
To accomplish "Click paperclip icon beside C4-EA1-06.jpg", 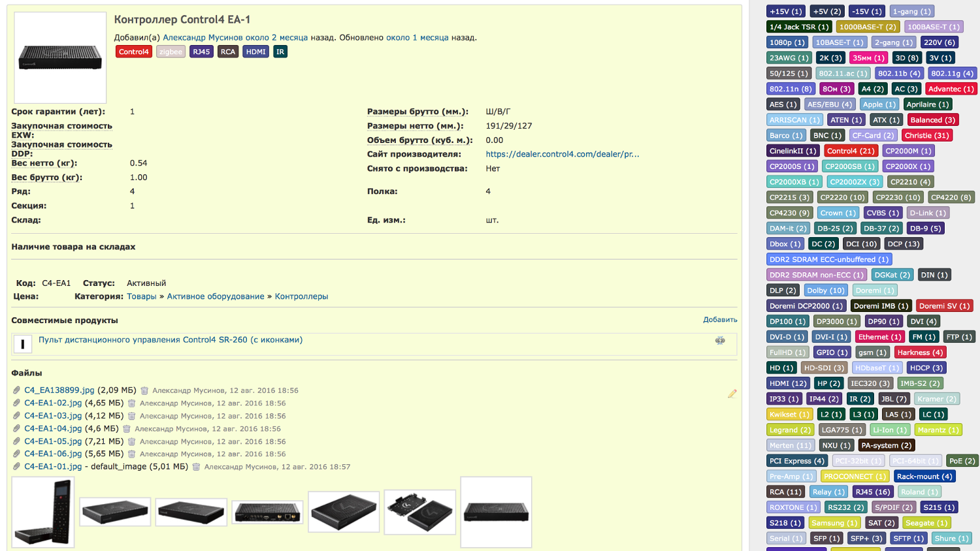I will pos(16,454).
